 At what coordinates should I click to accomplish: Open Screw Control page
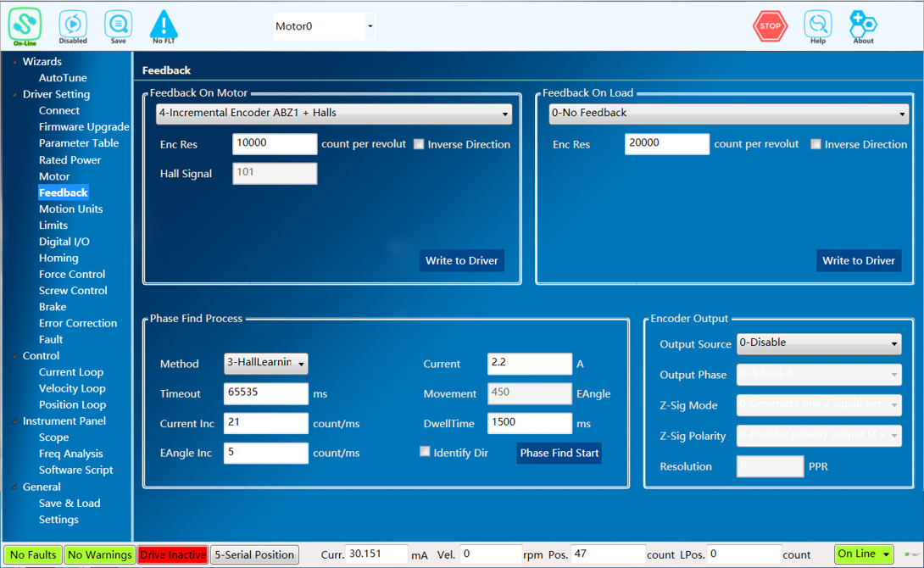tap(73, 291)
